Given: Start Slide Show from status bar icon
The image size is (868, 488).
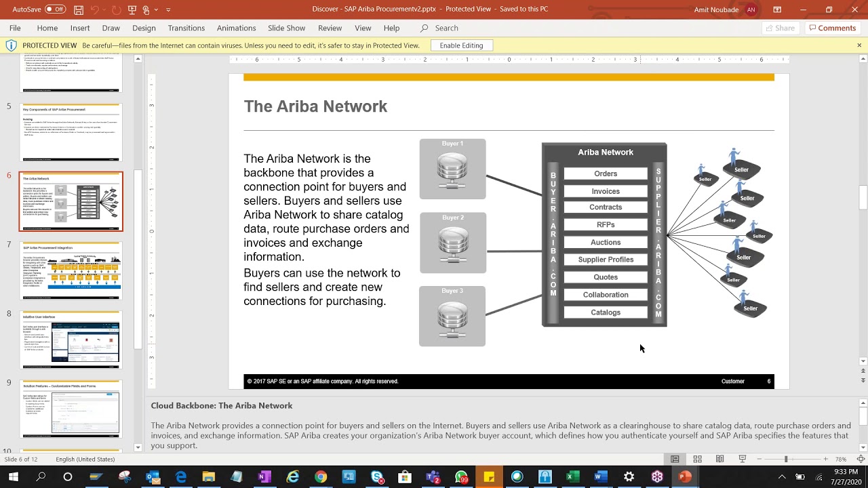Looking at the screenshot, I should (x=743, y=459).
